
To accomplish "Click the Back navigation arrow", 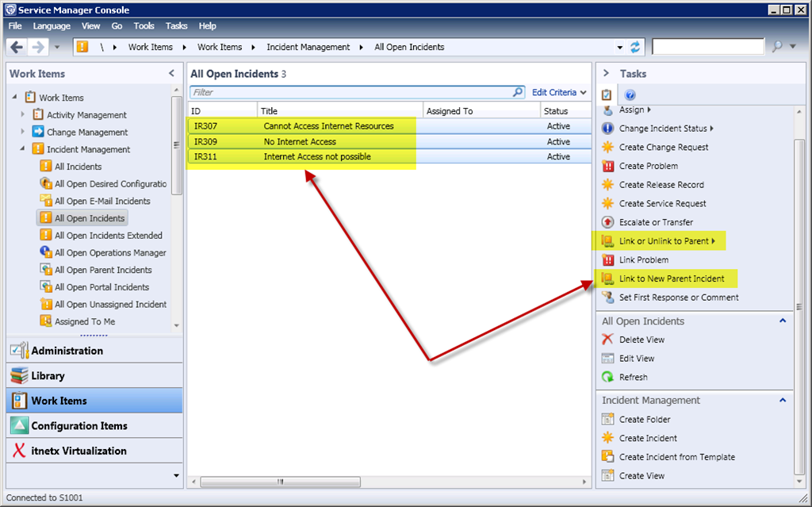I will (17, 48).
